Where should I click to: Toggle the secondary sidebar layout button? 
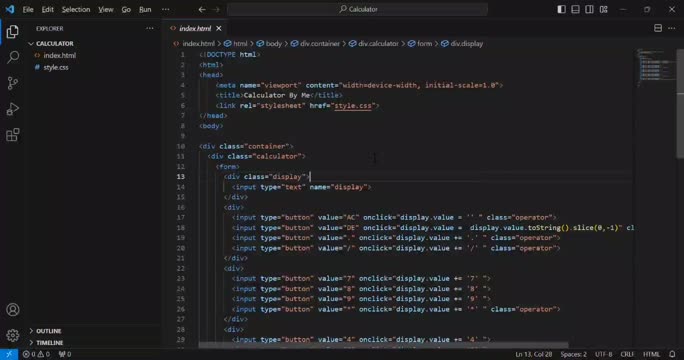[589, 9]
